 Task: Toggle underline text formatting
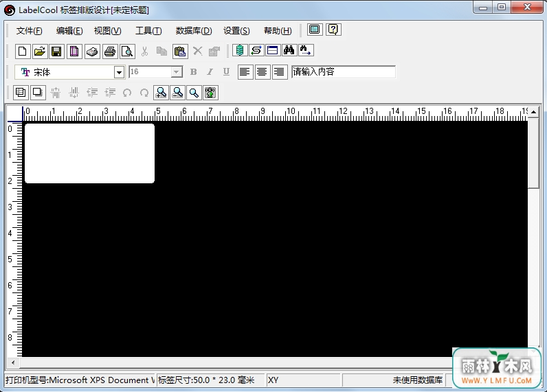click(226, 72)
